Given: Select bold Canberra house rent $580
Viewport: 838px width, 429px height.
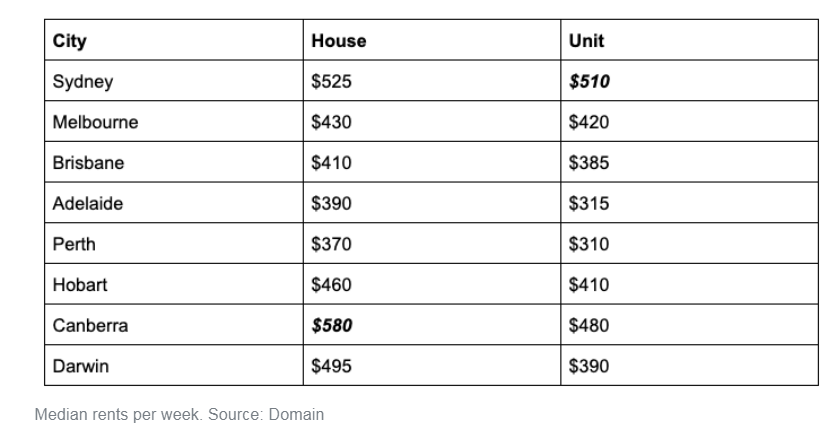Looking at the screenshot, I should [x=331, y=325].
